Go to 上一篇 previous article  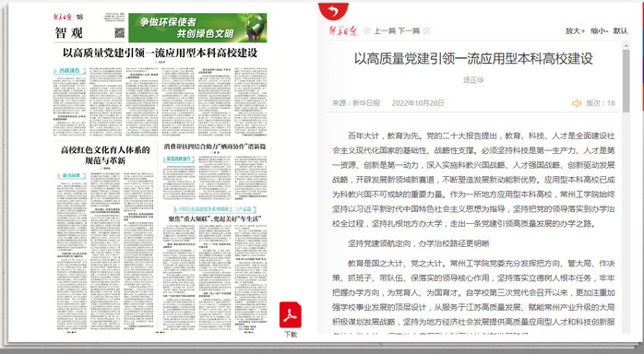[x=385, y=30]
